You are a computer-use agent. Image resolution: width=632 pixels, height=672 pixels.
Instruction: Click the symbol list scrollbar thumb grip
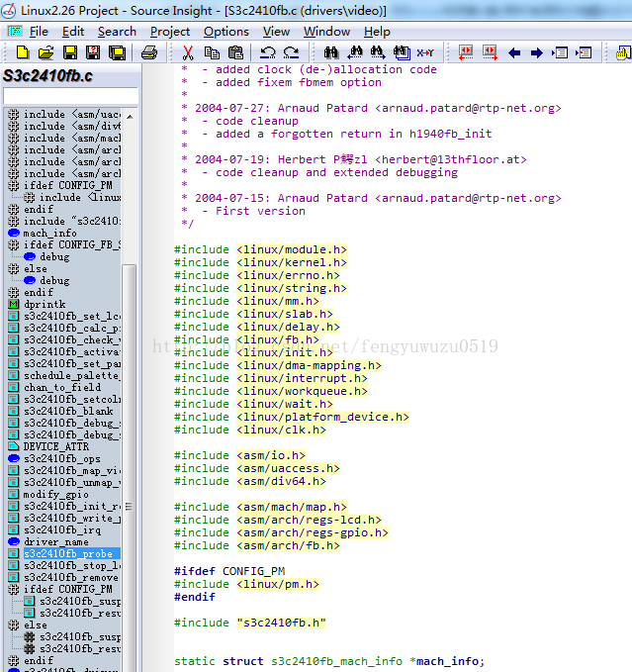[x=129, y=507]
